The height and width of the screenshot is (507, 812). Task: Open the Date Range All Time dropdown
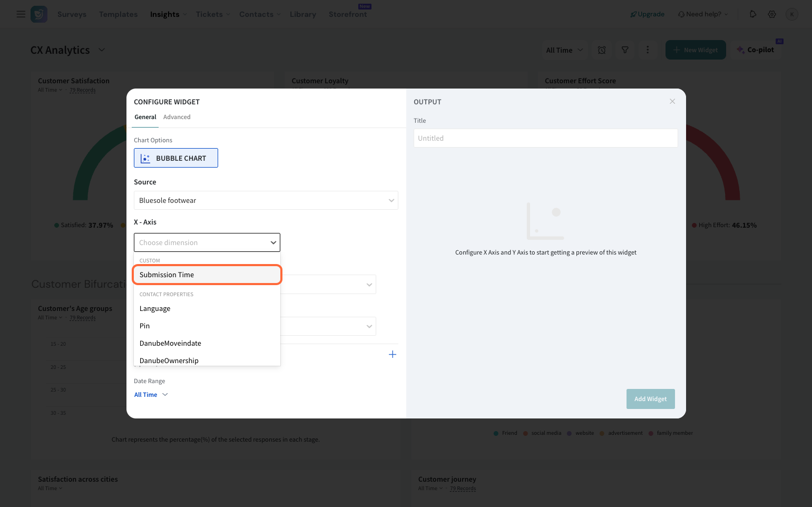[151, 395]
